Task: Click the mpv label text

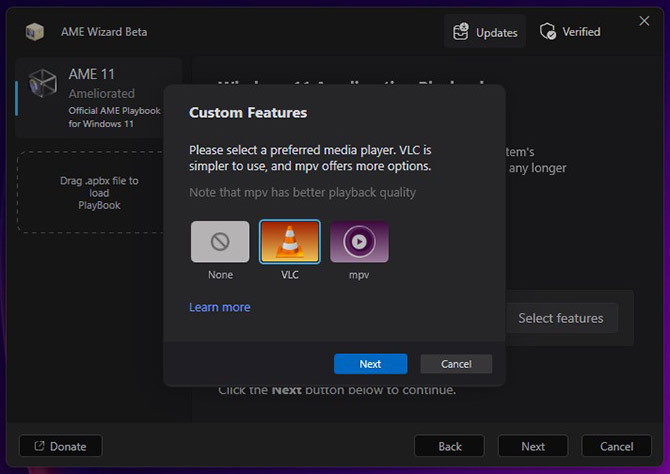Action: click(x=359, y=274)
